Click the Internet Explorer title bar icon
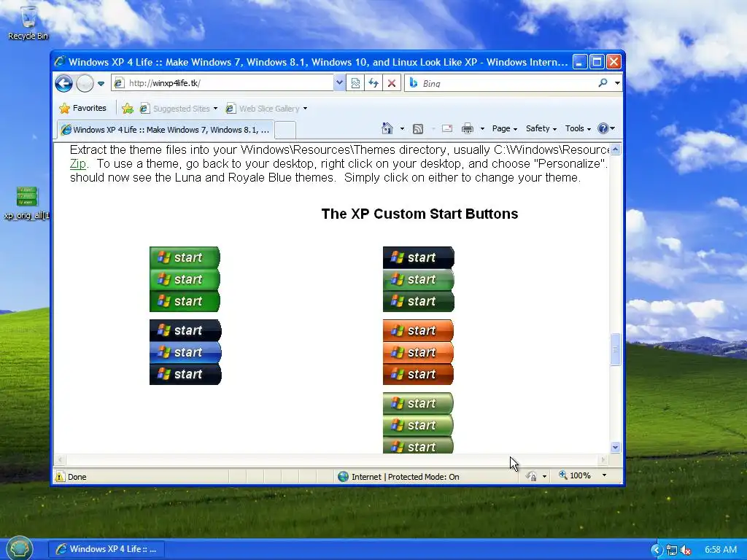The width and height of the screenshot is (747, 560). [x=60, y=61]
